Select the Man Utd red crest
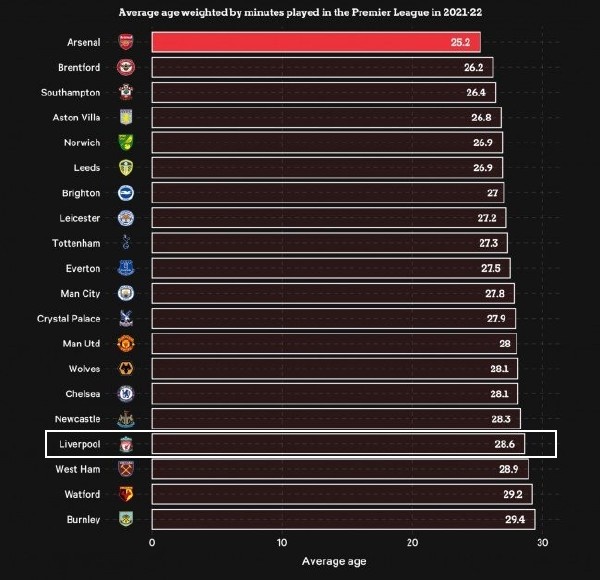Image resolution: width=600 pixels, height=580 pixels. coord(126,343)
